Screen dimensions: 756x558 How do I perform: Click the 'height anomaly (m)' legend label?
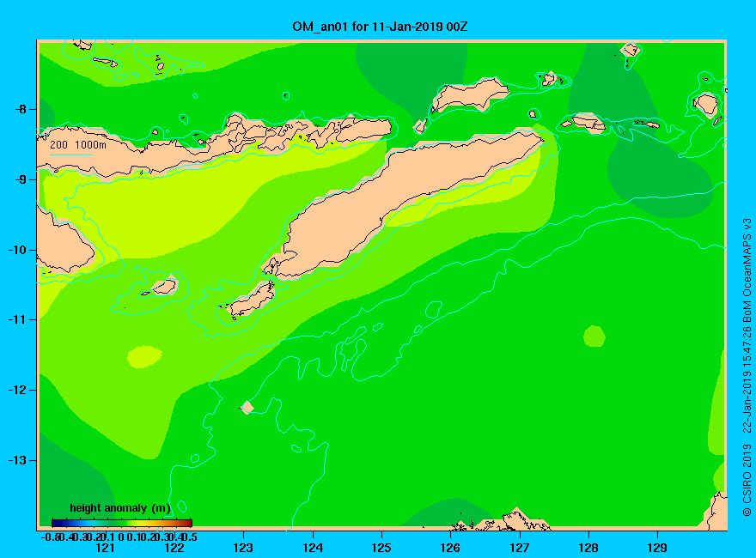120,508
